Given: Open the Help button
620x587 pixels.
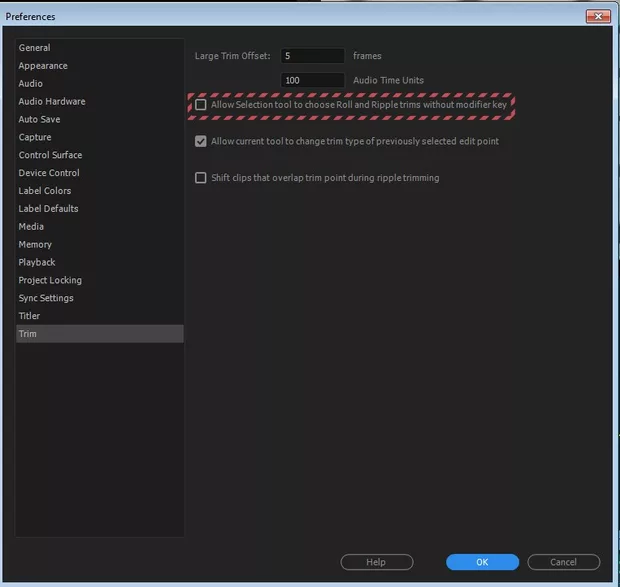Looking at the screenshot, I should coord(376,562).
